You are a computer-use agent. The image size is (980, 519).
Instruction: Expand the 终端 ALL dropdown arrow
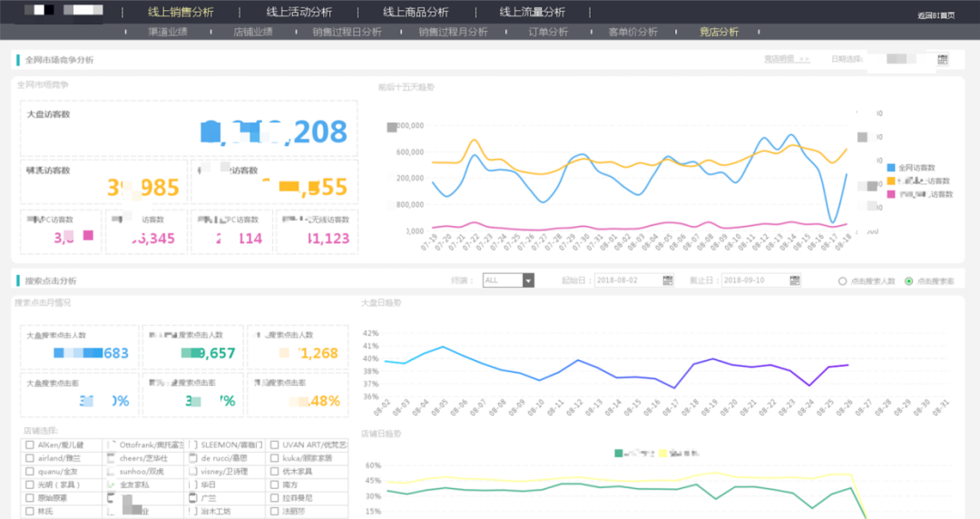528,280
